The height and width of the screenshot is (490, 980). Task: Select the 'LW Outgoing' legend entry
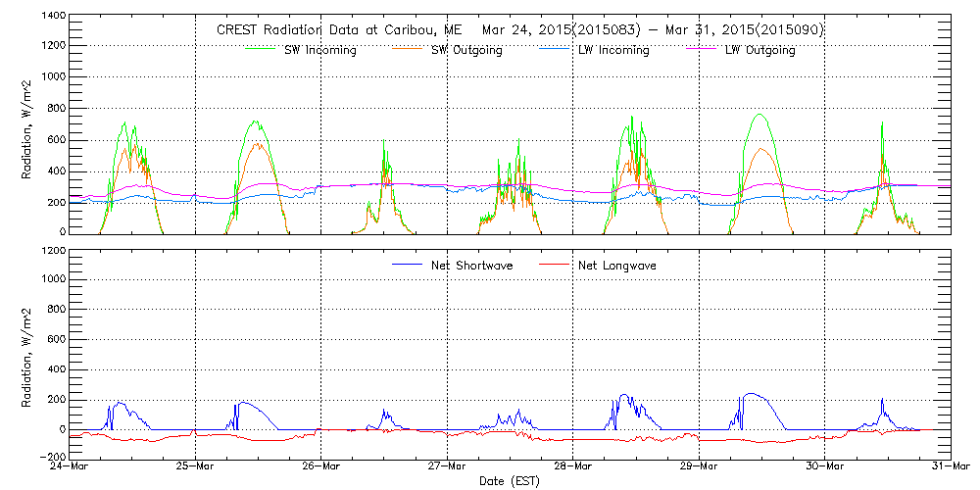coord(759,50)
